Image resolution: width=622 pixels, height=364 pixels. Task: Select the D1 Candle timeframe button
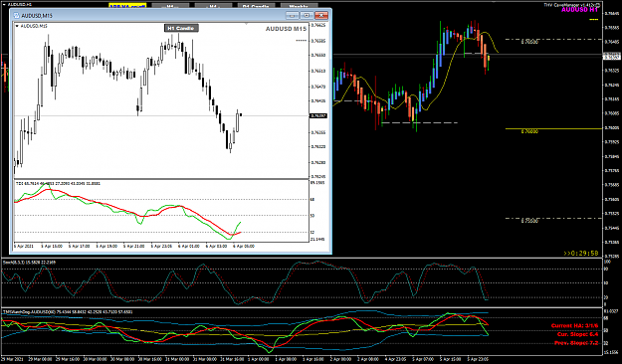(256, 6)
